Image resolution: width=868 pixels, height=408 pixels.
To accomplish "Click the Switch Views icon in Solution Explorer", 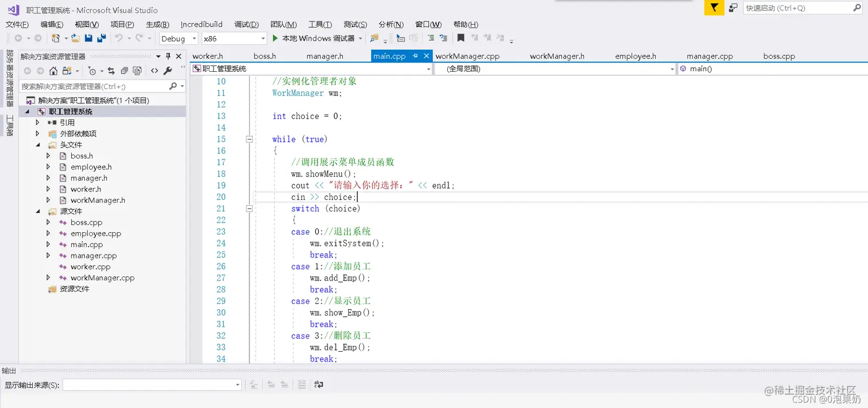I will pos(67,71).
